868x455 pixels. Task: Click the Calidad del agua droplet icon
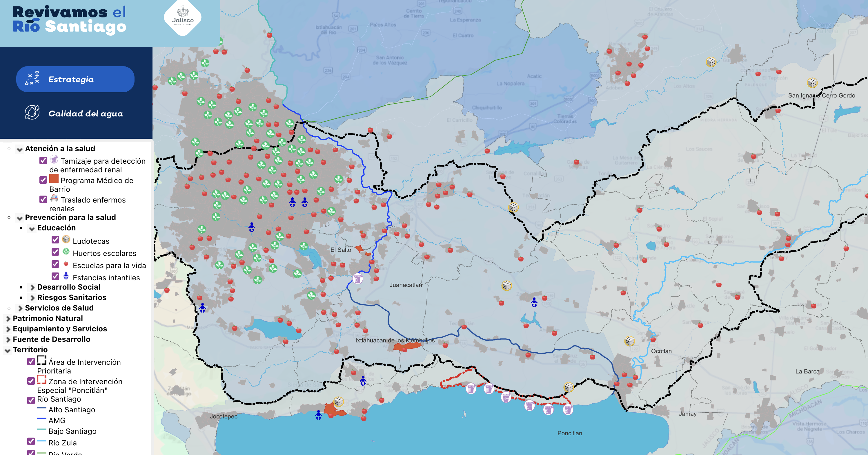32,113
